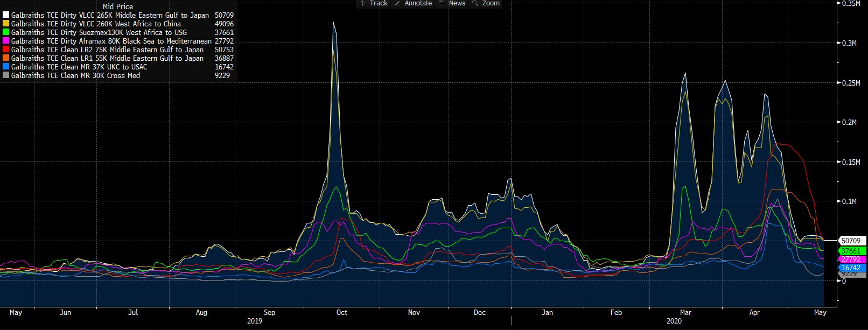
Task: Click the Oct label on the time axis
Action: 342,312
